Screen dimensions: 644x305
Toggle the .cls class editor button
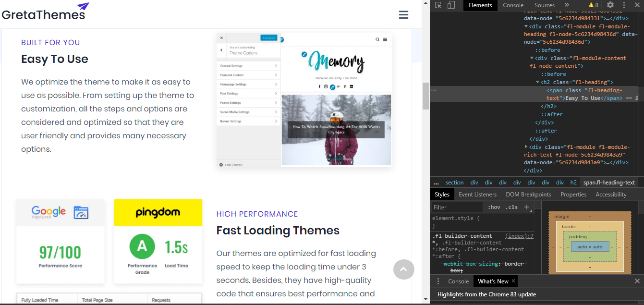[512, 207]
